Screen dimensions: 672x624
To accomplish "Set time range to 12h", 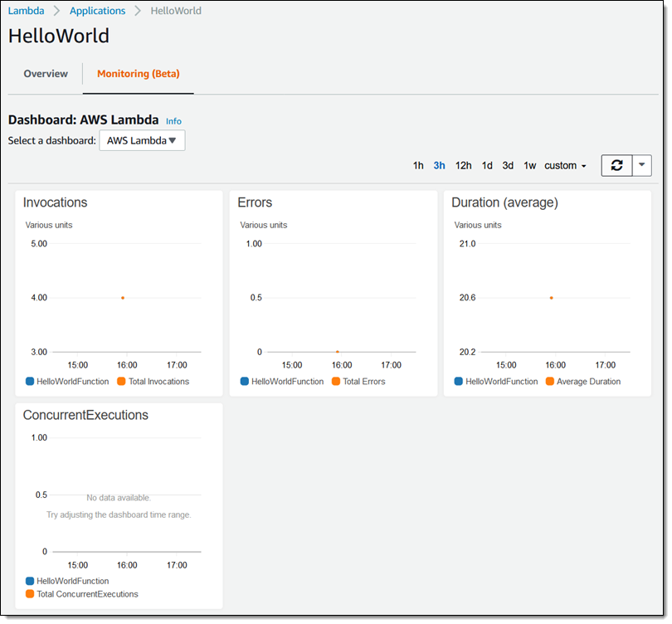I will point(463,166).
